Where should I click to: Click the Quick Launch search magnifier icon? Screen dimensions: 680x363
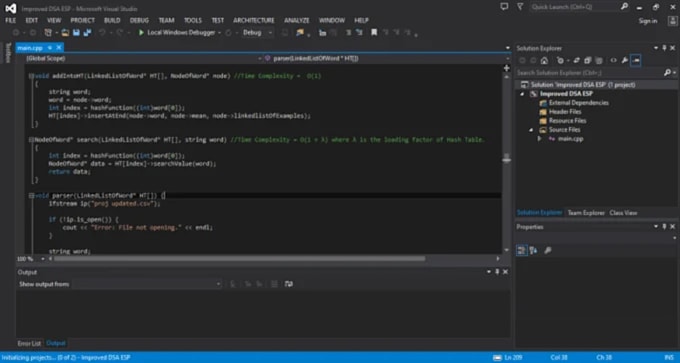tap(624, 7)
